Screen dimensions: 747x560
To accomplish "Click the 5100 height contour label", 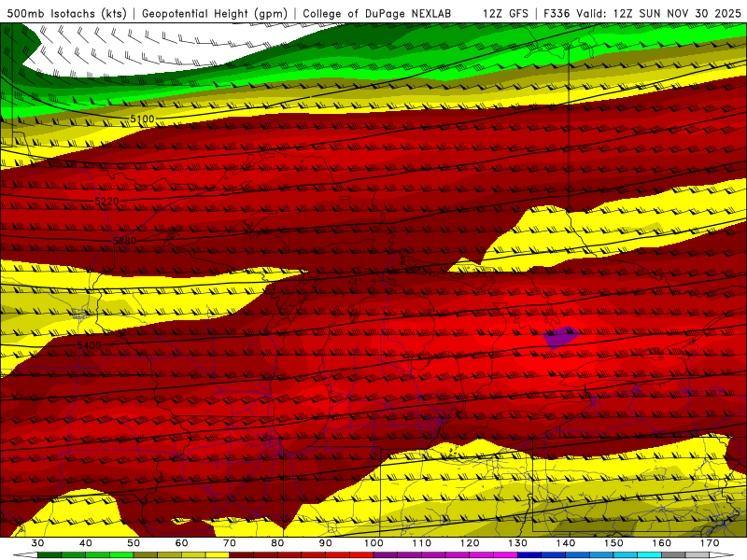I will [143, 119].
